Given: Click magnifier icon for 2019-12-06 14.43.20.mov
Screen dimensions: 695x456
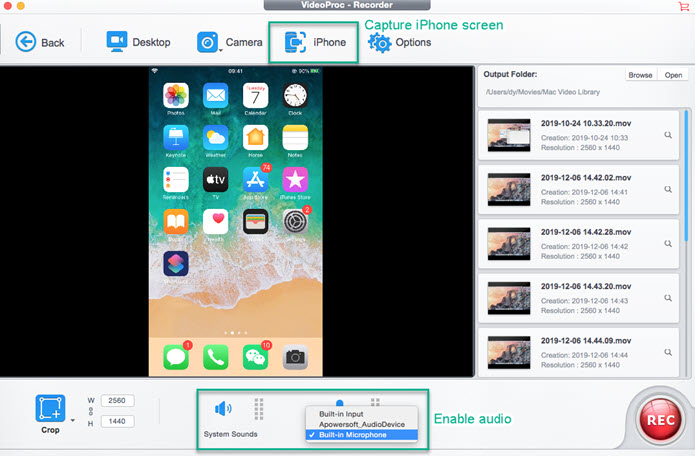Looking at the screenshot, I should click(x=668, y=298).
